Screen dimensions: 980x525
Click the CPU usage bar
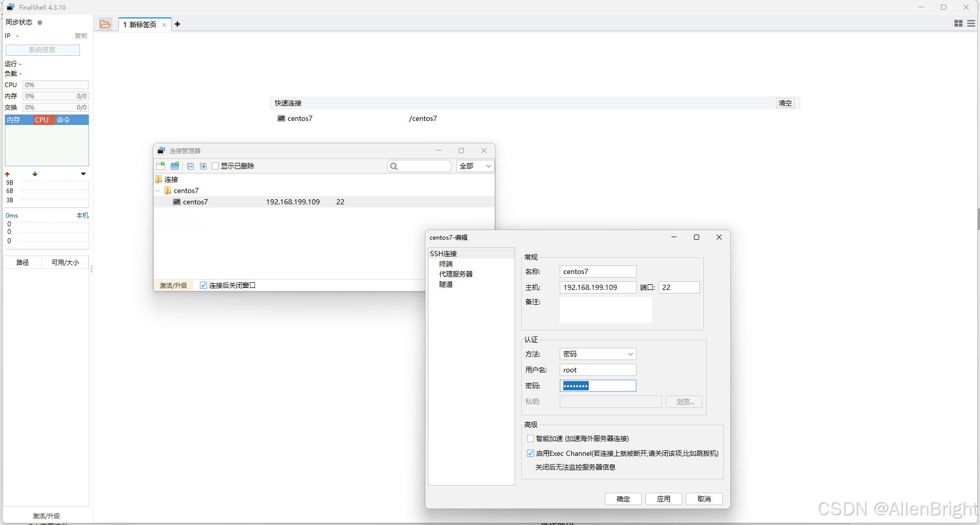[56, 85]
